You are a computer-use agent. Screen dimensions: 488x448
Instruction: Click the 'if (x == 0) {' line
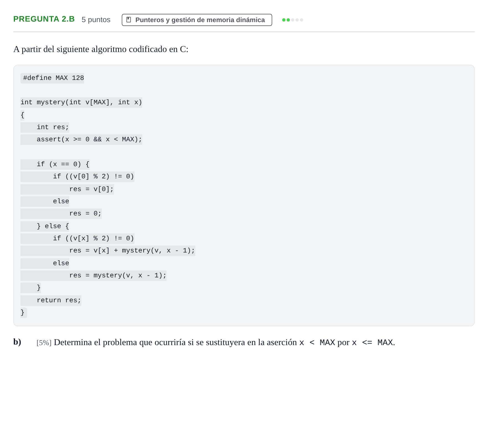coord(55,164)
